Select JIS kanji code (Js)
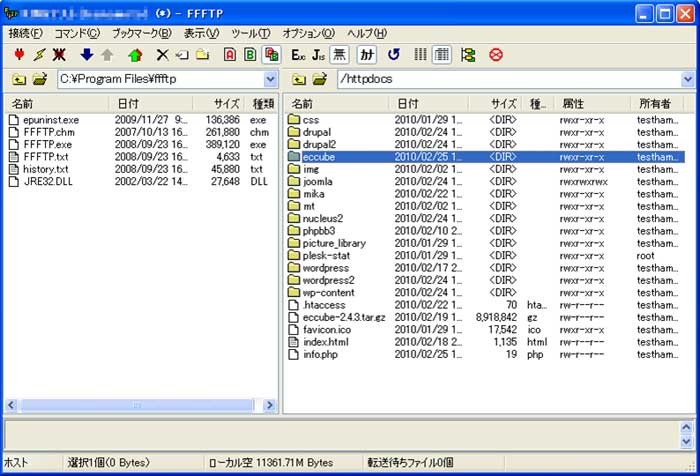The image size is (700, 476). [x=318, y=54]
